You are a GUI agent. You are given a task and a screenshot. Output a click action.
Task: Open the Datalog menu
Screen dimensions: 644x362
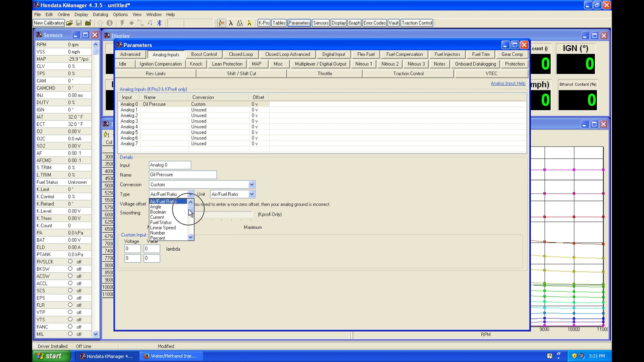click(x=100, y=14)
